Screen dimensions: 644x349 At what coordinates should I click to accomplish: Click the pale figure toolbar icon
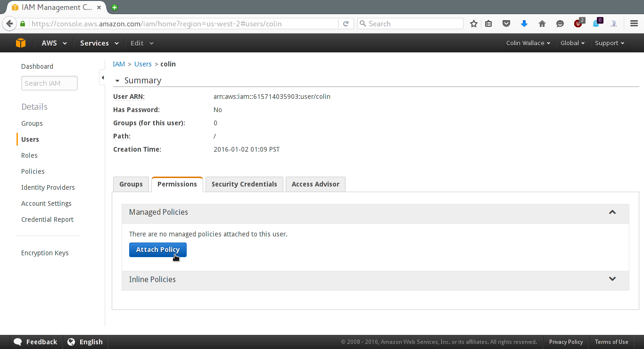pos(614,24)
